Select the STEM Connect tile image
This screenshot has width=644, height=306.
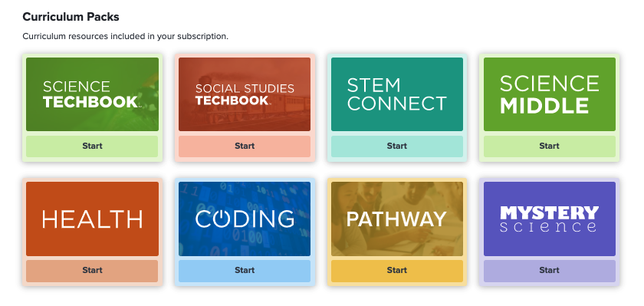(397, 94)
